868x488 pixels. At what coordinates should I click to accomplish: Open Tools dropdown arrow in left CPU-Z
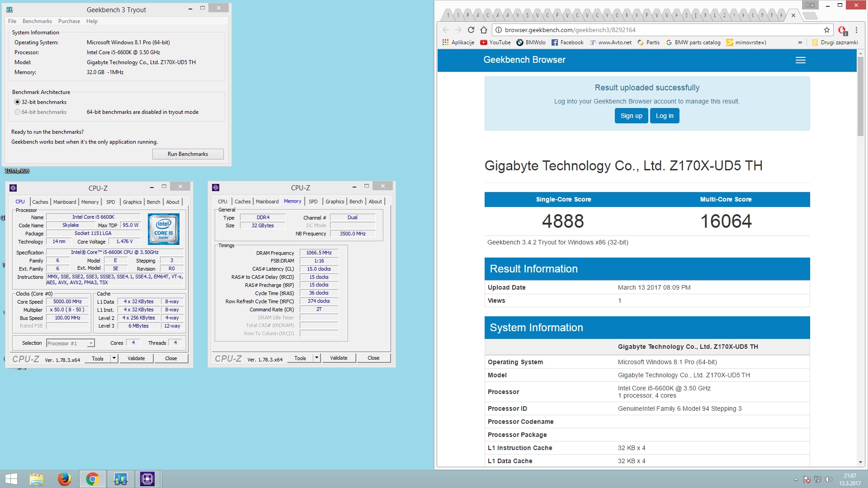pyautogui.click(x=114, y=358)
